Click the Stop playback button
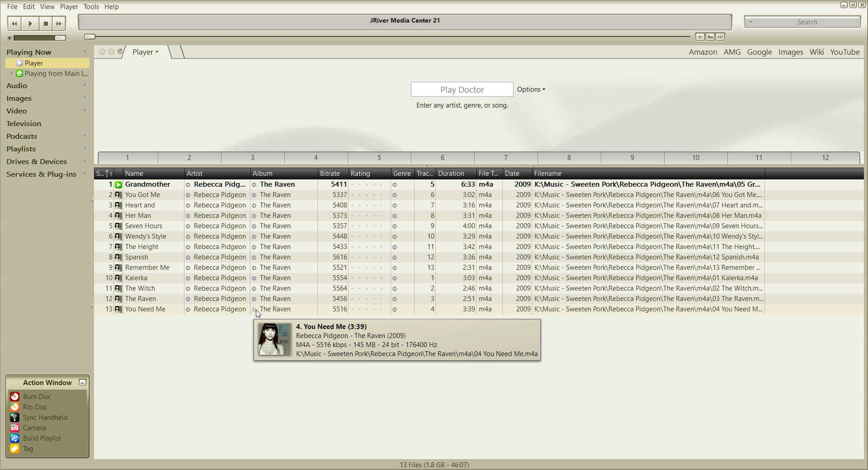Viewport: 868px width, 470px height. (x=45, y=23)
